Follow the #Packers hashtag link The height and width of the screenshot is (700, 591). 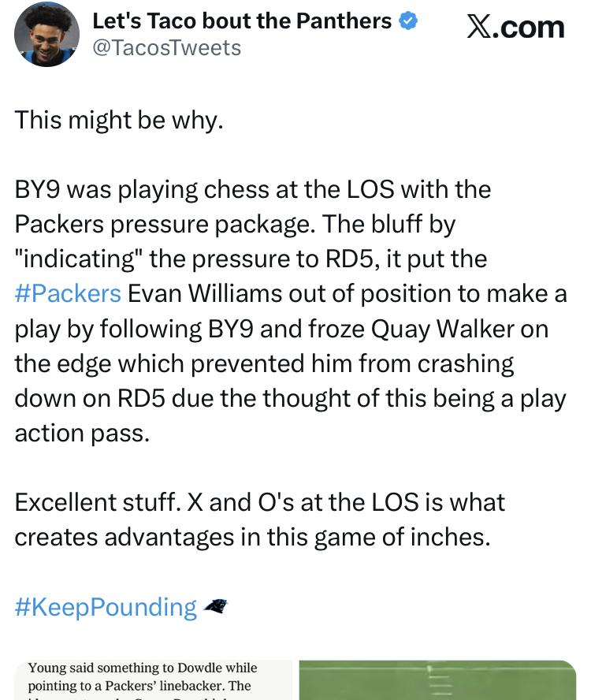[x=68, y=293]
